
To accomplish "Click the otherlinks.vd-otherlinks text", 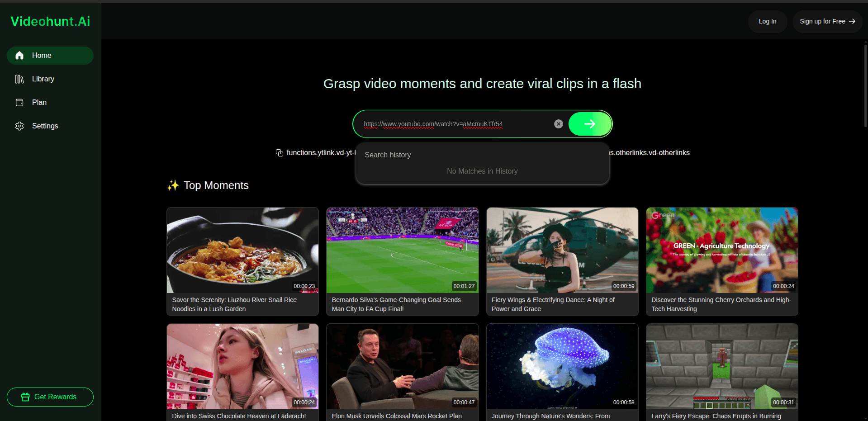I will 650,153.
